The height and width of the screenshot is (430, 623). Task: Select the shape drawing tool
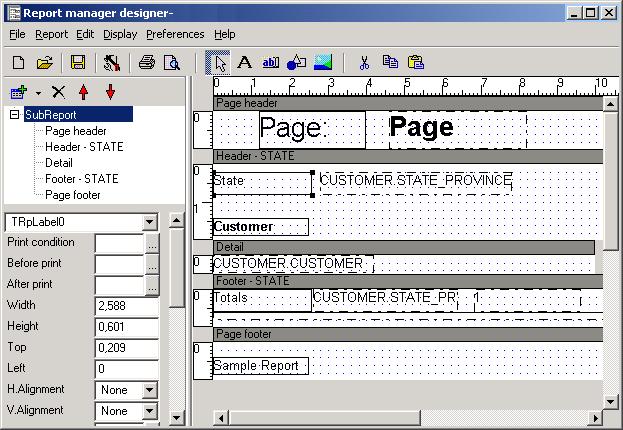tap(296, 62)
